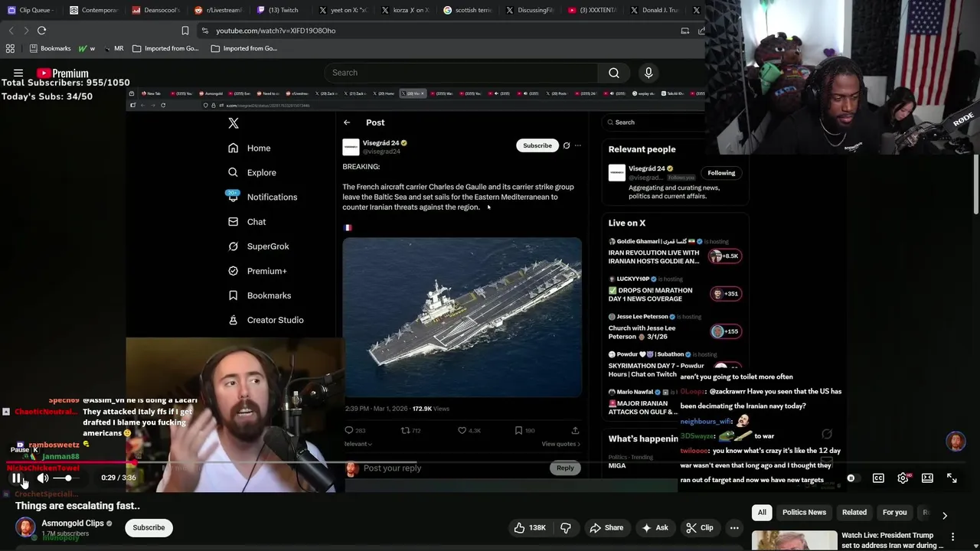This screenshot has height=551, width=980.
Task: Open Asmongold Clips channel avatar
Action: point(25,528)
